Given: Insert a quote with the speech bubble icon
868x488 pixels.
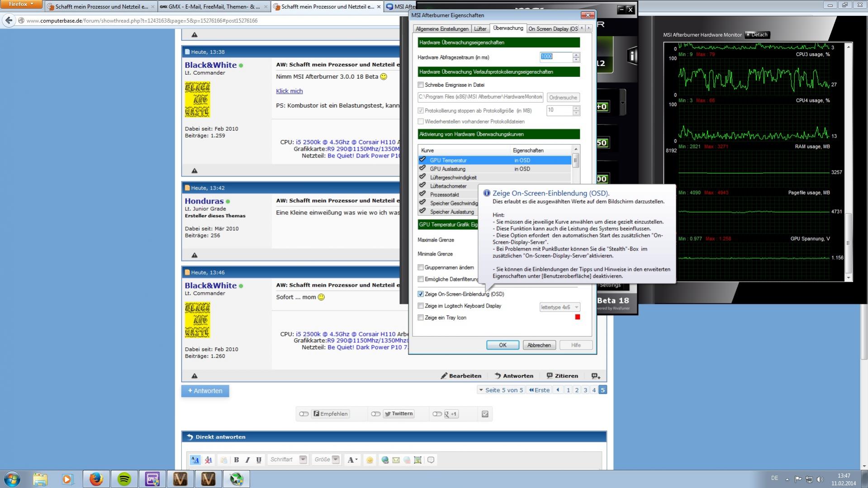Looking at the screenshot, I should tap(431, 460).
